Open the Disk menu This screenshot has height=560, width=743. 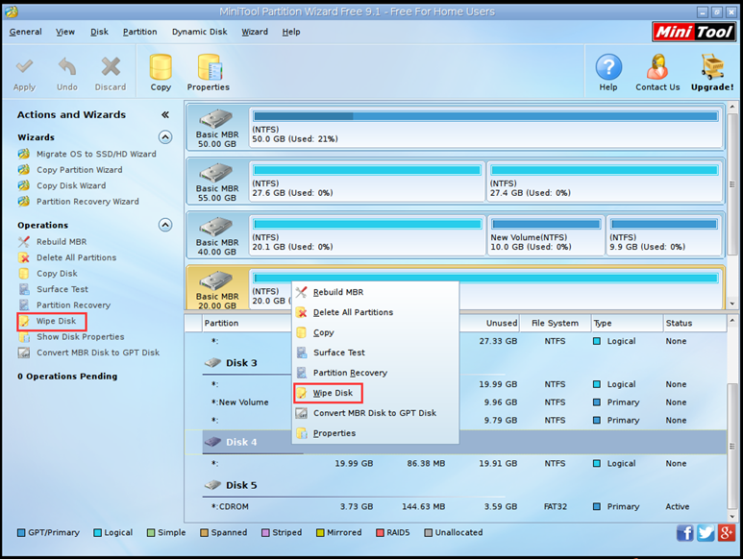pyautogui.click(x=100, y=32)
